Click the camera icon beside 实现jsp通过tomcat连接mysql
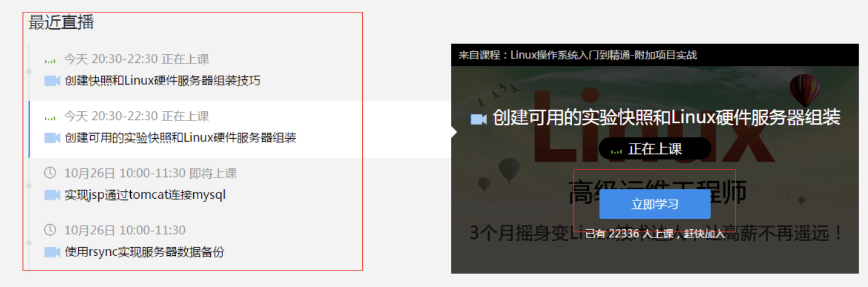Screen dimensions: 868x287 [x=52, y=195]
